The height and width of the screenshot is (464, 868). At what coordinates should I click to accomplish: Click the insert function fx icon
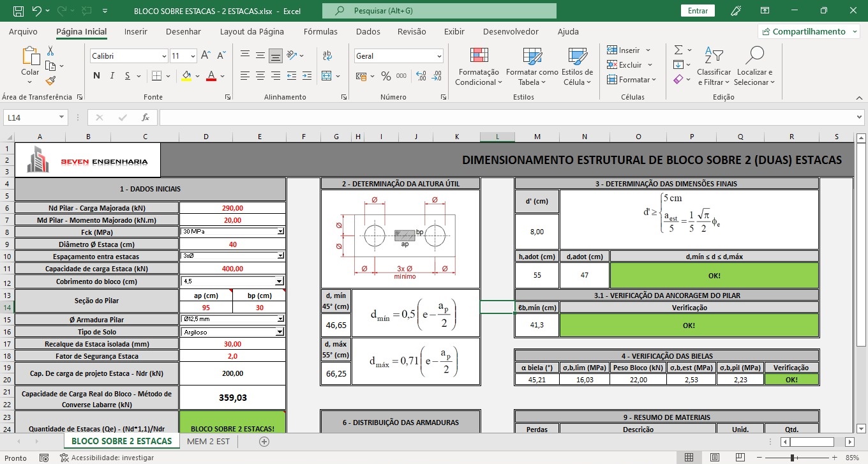click(x=146, y=117)
